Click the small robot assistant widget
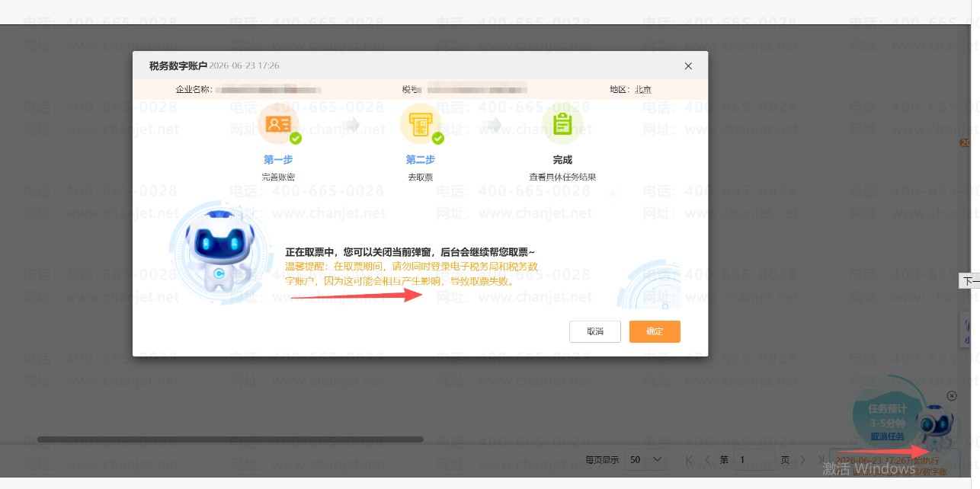The height and width of the screenshot is (489, 980). coord(936,427)
